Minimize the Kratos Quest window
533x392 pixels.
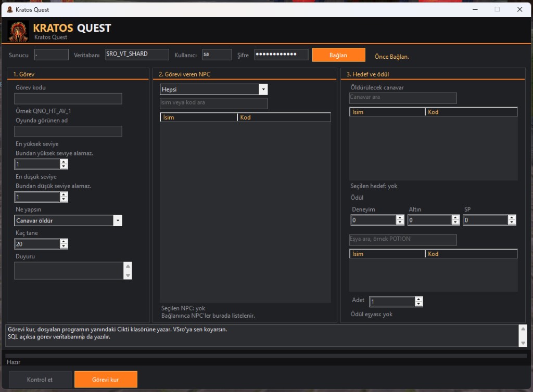pyautogui.click(x=475, y=9)
